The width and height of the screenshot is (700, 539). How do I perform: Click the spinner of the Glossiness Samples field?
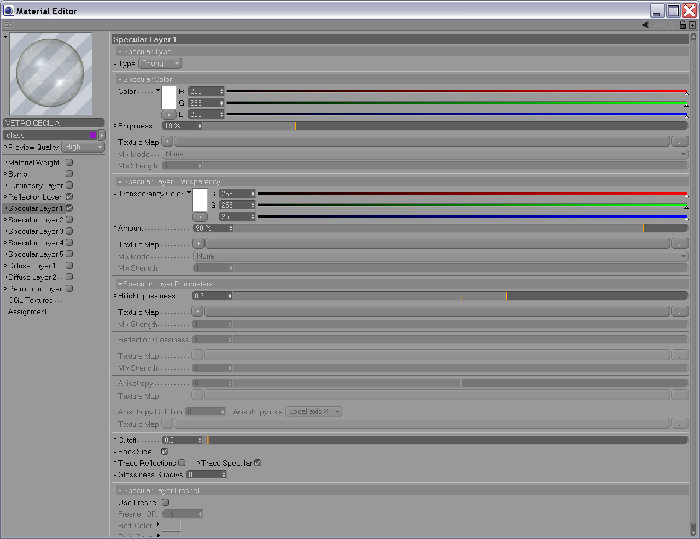point(224,474)
